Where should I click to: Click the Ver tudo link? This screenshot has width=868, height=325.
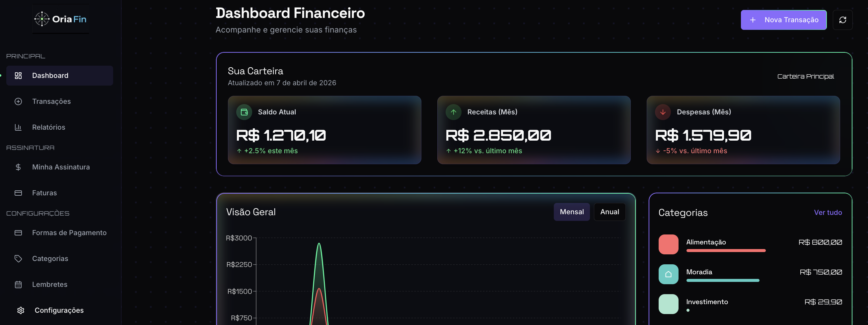pos(828,213)
